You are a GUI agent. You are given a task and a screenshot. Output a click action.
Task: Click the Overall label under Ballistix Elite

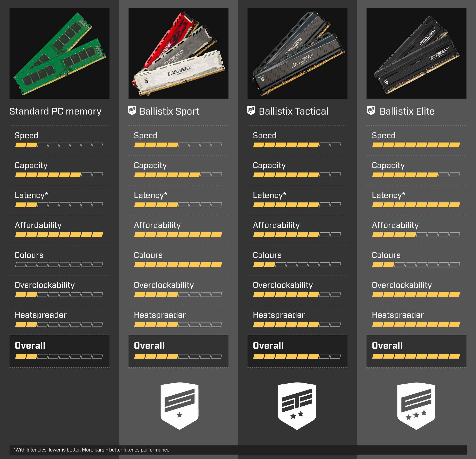[x=387, y=346]
